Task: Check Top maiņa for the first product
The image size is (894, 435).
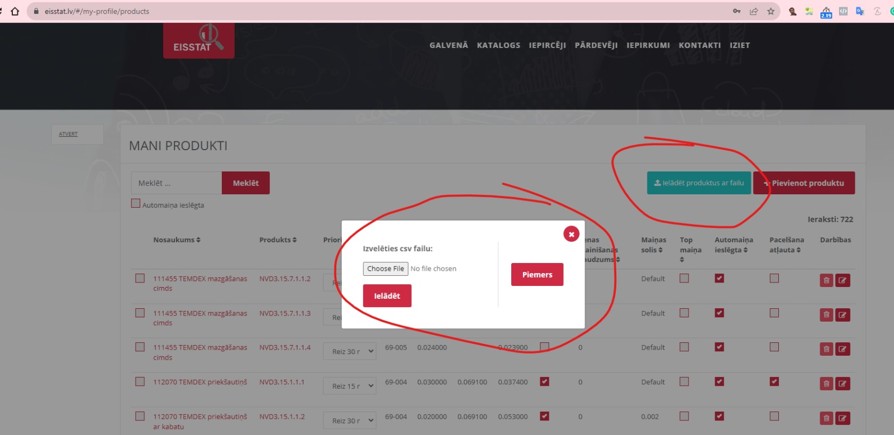Action: click(684, 279)
